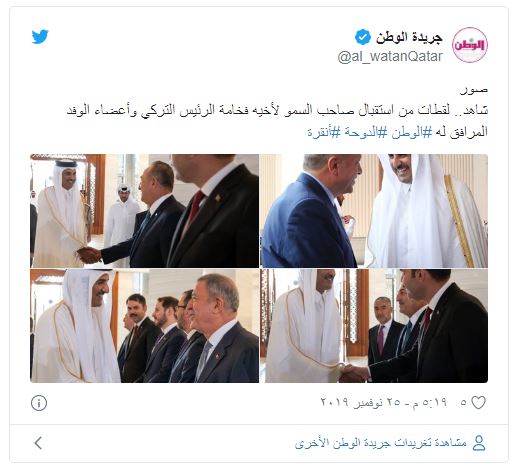Open the hashtag #الوطن
Image resolution: width=516 pixels, height=466 pixels.
point(411,132)
